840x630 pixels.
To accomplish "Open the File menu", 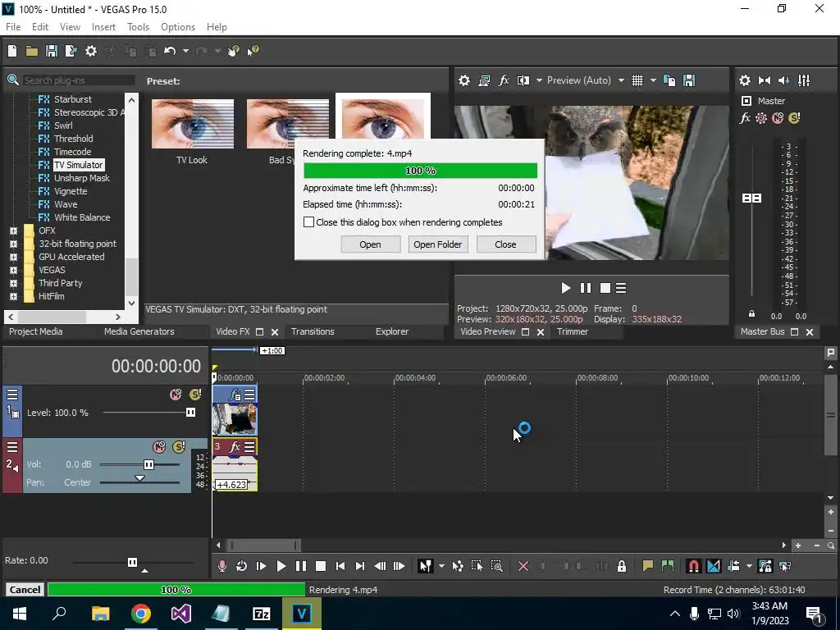I will point(13,27).
